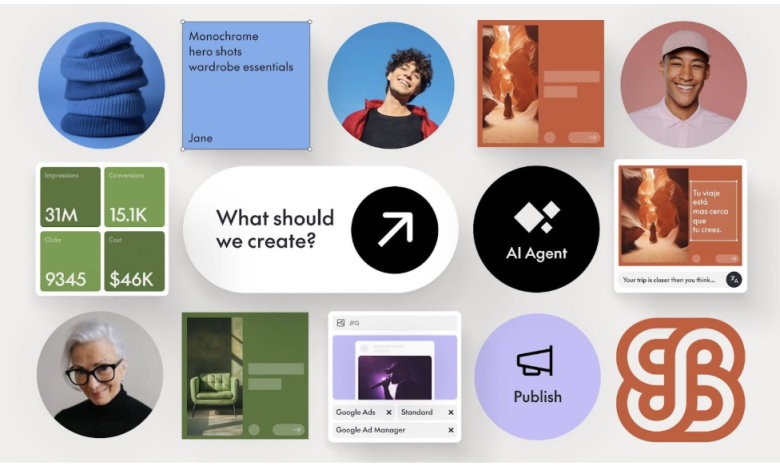This screenshot has width=780, height=470.
Task: Select the Impressions 31M metric tile
Action: (x=70, y=197)
